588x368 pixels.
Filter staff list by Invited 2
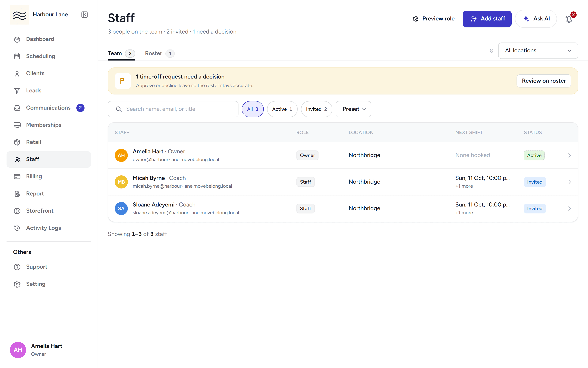tap(316, 109)
